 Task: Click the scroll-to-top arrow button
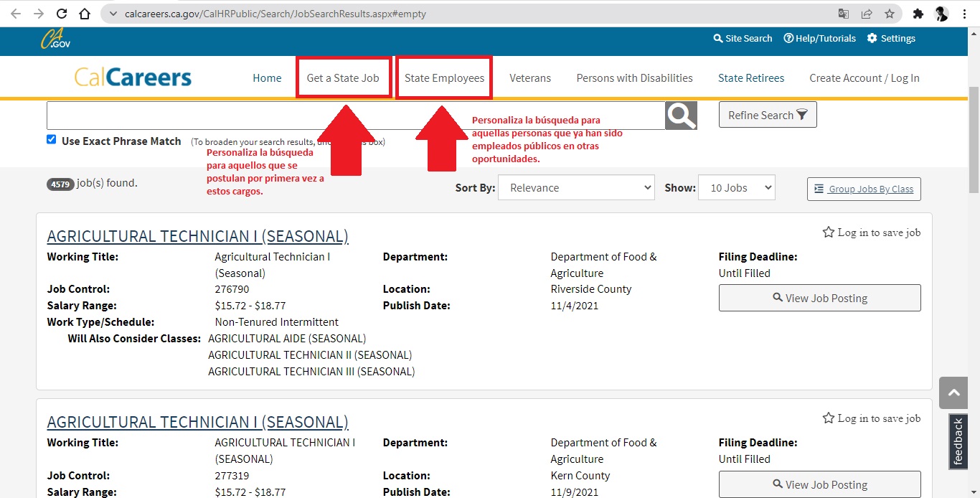[x=953, y=393]
